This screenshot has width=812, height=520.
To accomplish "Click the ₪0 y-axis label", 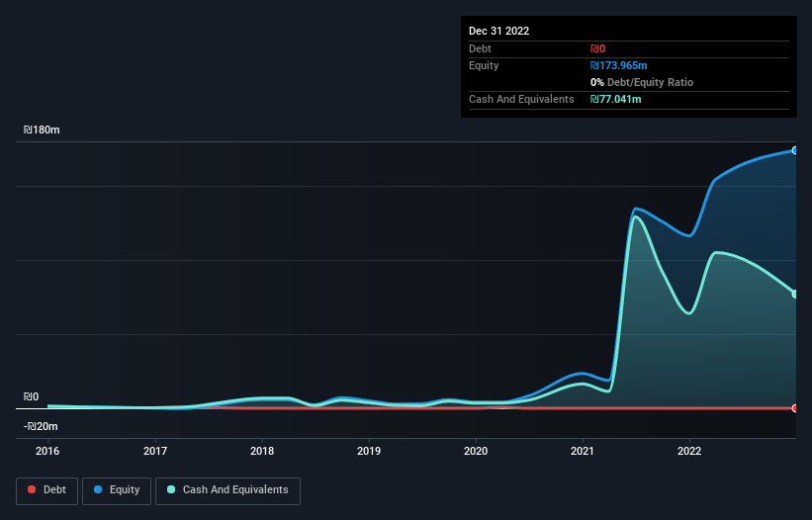I will (31, 396).
